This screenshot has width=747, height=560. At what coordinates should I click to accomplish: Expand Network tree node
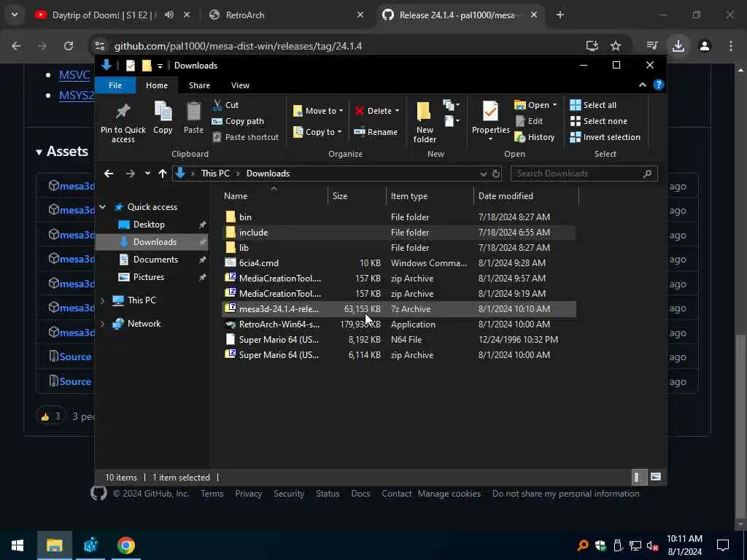coord(103,323)
